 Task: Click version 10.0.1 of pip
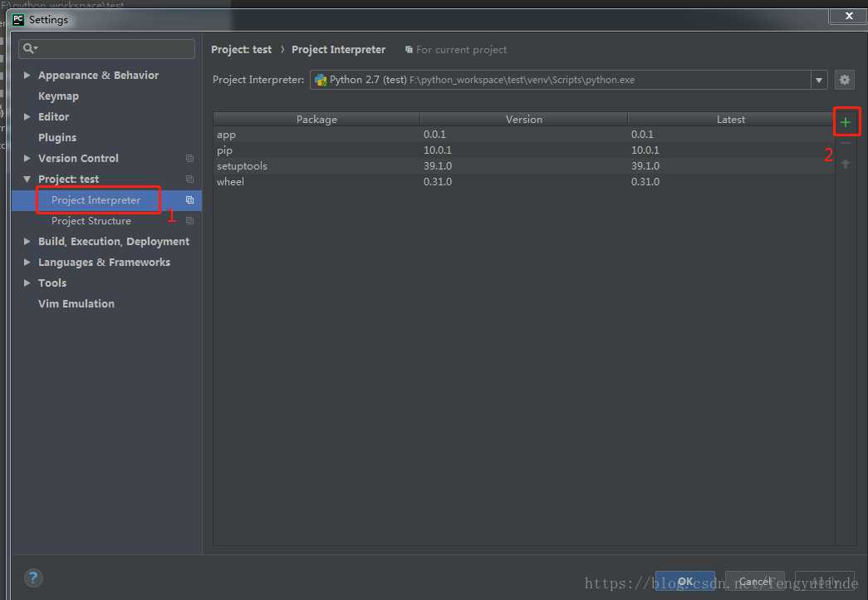click(437, 150)
